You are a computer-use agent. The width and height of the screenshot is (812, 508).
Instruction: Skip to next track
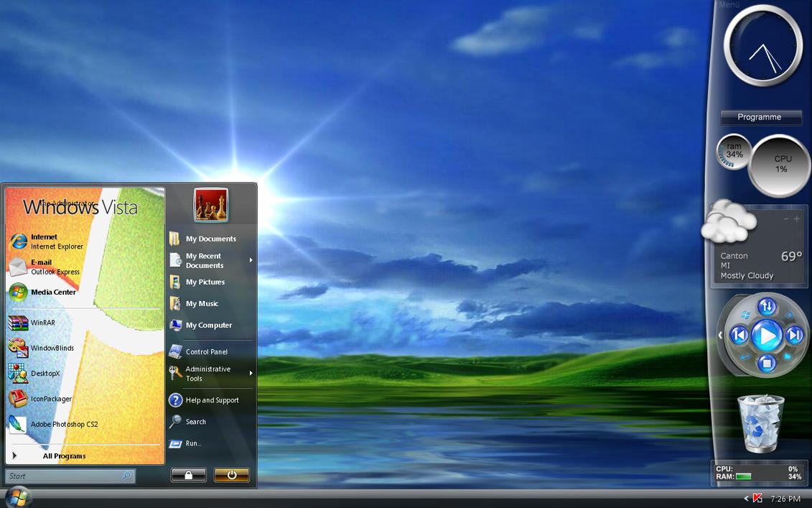[x=794, y=336]
